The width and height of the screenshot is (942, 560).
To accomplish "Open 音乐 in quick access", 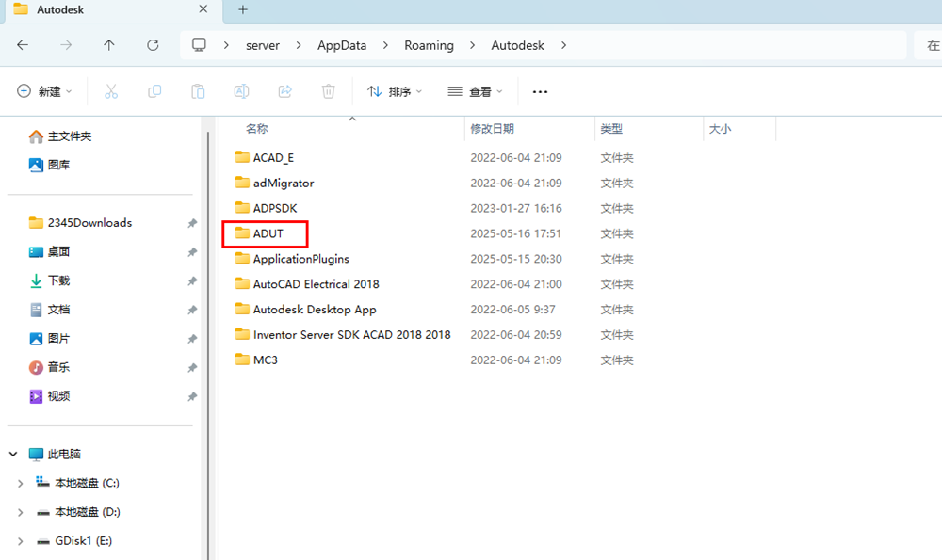I will pyautogui.click(x=50, y=367).
